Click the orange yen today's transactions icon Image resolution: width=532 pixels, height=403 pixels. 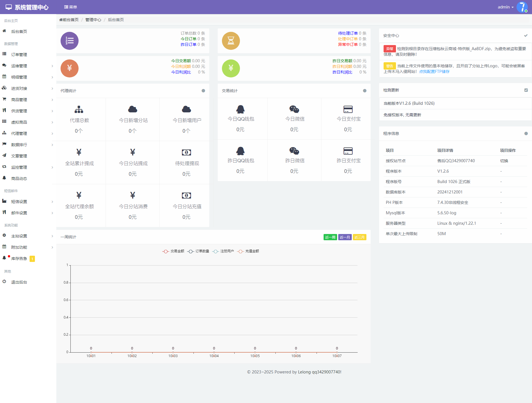pos(69,68)
